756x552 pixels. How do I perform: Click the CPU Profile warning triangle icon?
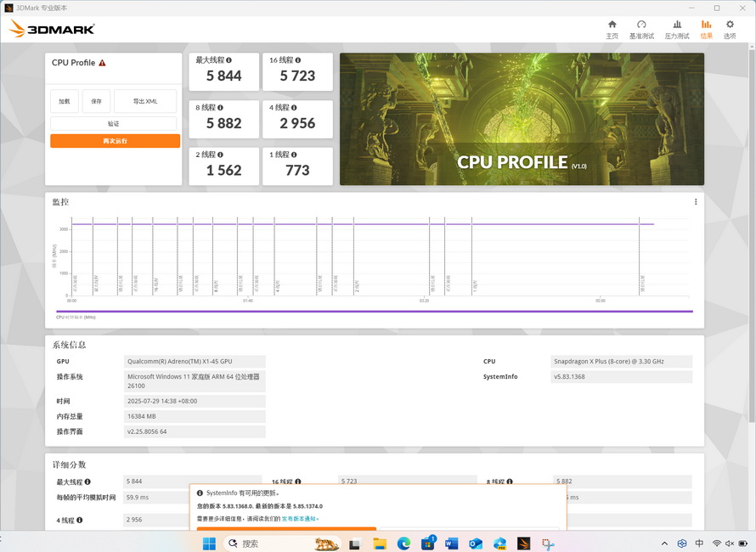coord(102,63)
